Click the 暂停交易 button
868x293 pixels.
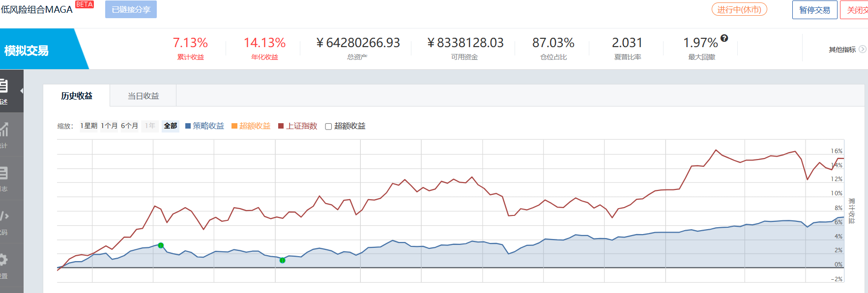click(x=814, y=10)
